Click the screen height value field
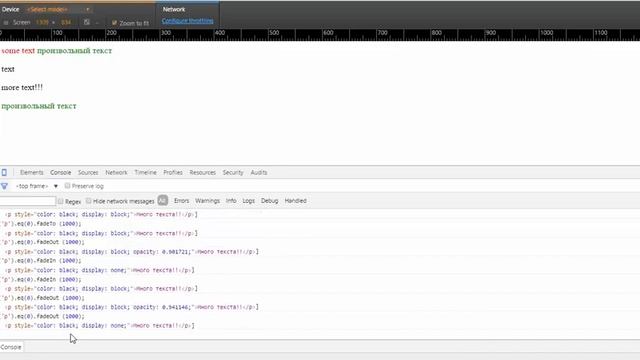 click(x=66, y=22)
